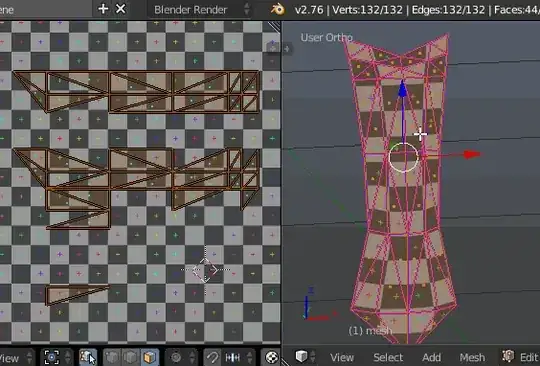Click the 3D View editor type cube icon
The image size is (540, 366).
pos(301,356)
